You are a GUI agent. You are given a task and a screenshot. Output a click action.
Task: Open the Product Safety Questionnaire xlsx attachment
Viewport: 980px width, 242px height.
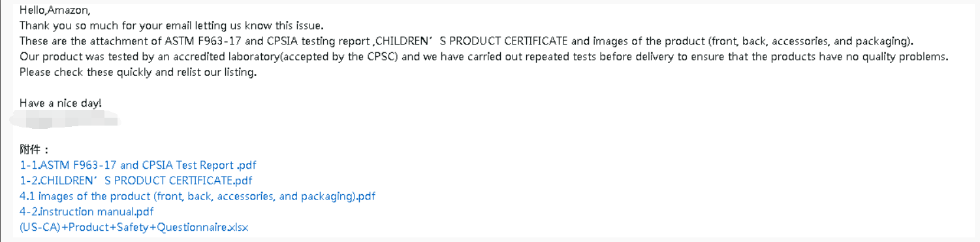(134, 228)
